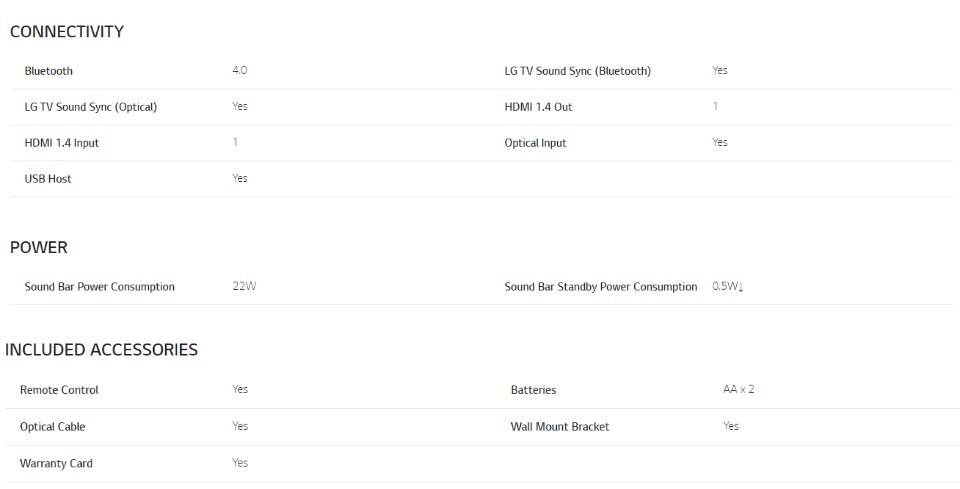Select the Remote Control accessory label
Screen dimensions: 960x489
[x=59, y=390]
